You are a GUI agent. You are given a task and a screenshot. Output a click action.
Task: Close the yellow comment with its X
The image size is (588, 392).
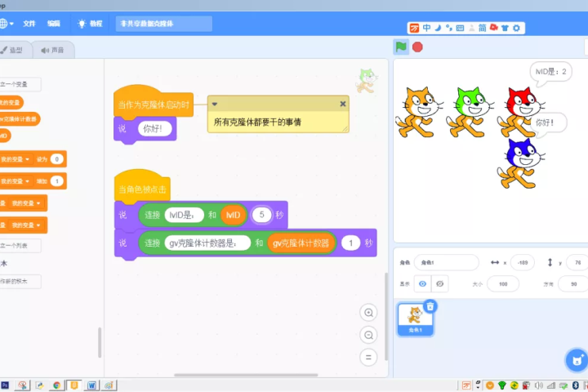pos(343,104)
